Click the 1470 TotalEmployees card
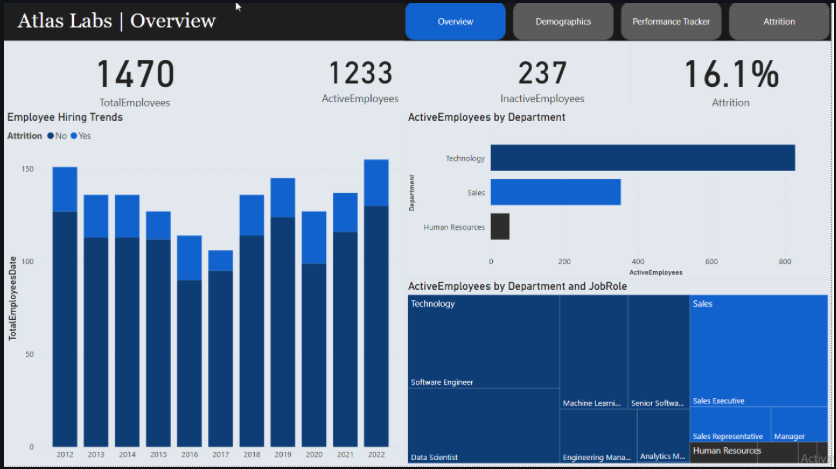 (135, 80)
